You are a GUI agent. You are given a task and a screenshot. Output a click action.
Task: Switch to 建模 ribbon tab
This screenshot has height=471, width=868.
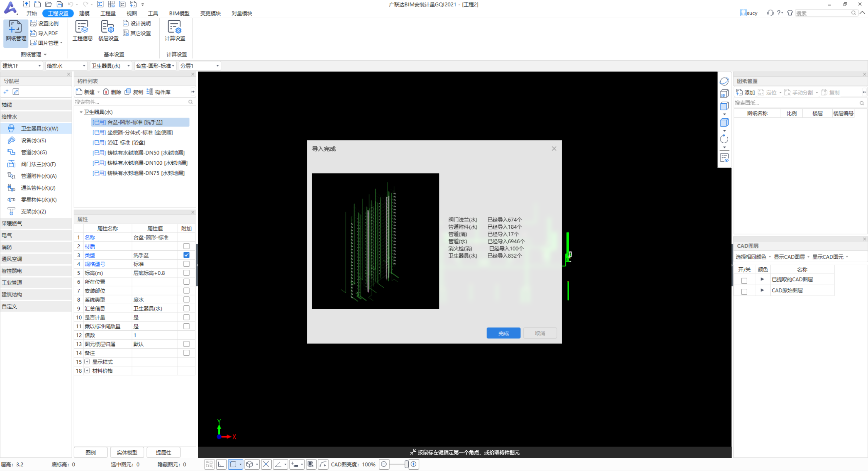tap(84, 13)
